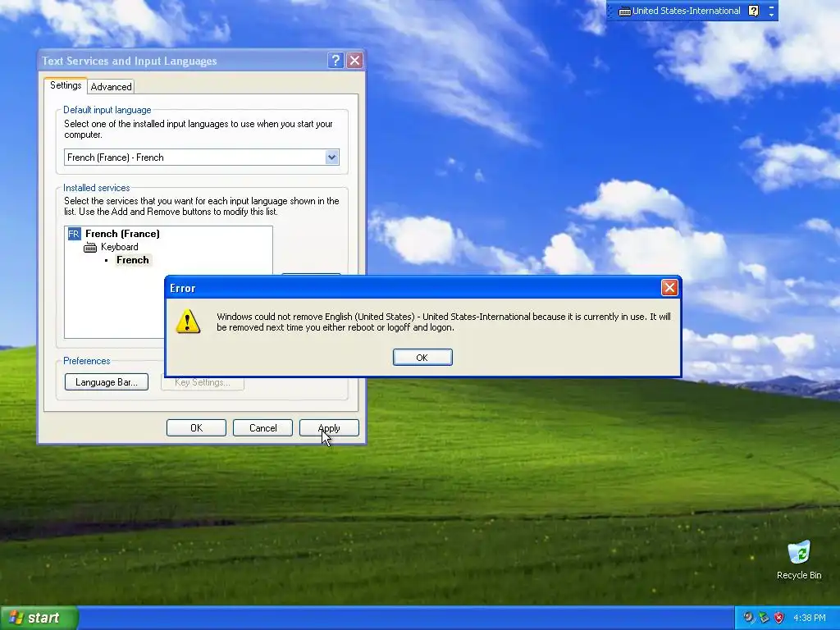
Task: Grab the language bar drag handle
Action: (x=609, y=11)
